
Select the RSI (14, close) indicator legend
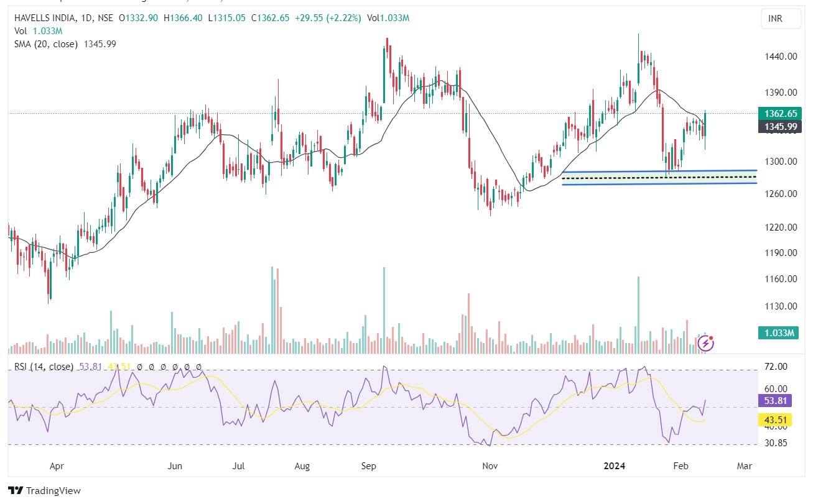pyautogui.click(x=44, y=367)
